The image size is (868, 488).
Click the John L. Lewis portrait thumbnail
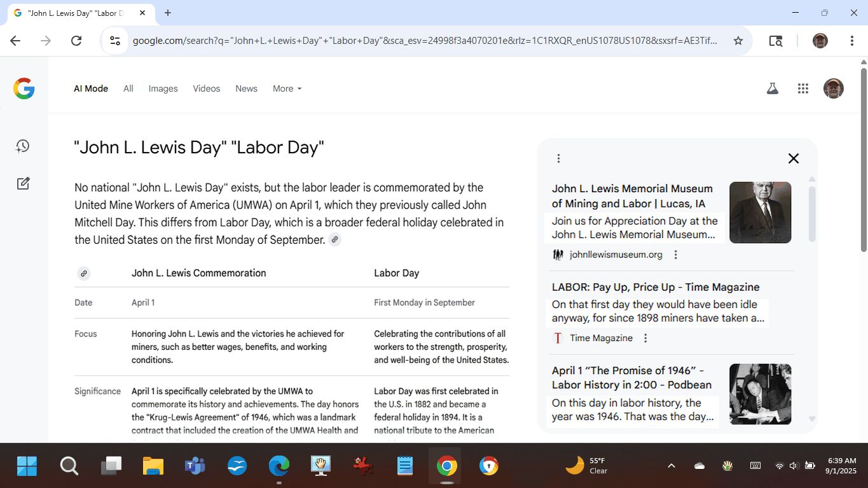point(760,213)
